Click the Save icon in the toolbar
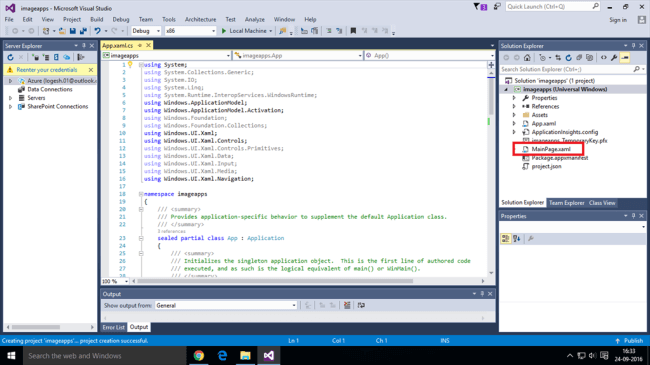 coord(73,31)
